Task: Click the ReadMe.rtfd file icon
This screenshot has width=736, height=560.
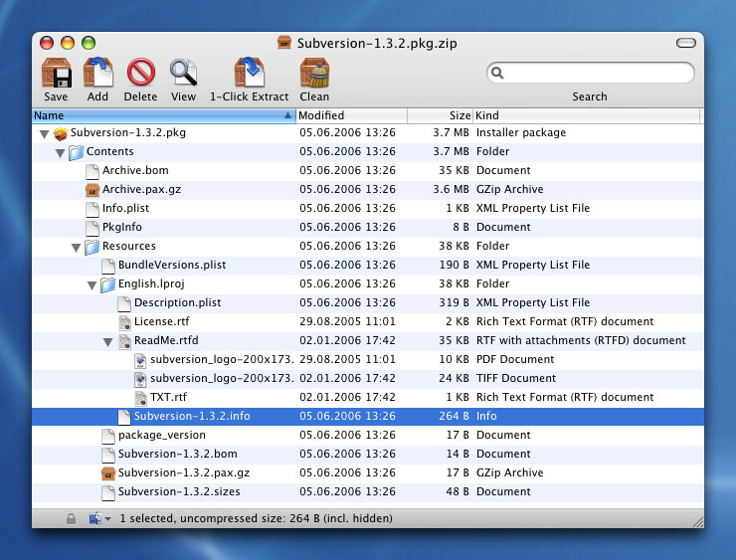Action: coord(124,341)
